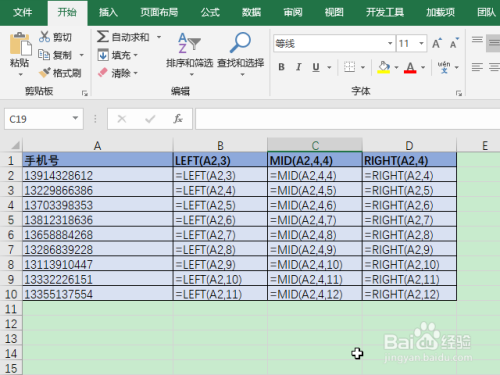Switch to the 视图 View tab
Viewport: 500px width, 375px height.
tap(334, 12)
